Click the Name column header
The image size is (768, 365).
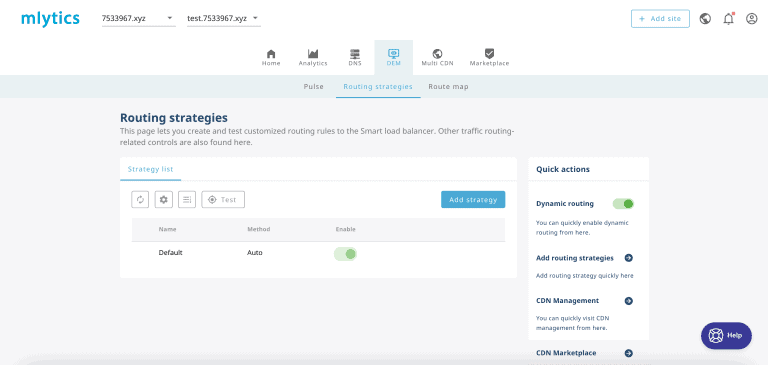pyautogui.click(x=168, y=229)
